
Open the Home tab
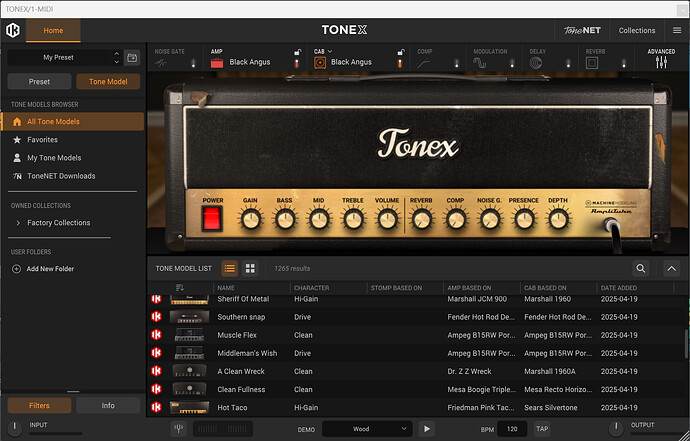(53, 30)
